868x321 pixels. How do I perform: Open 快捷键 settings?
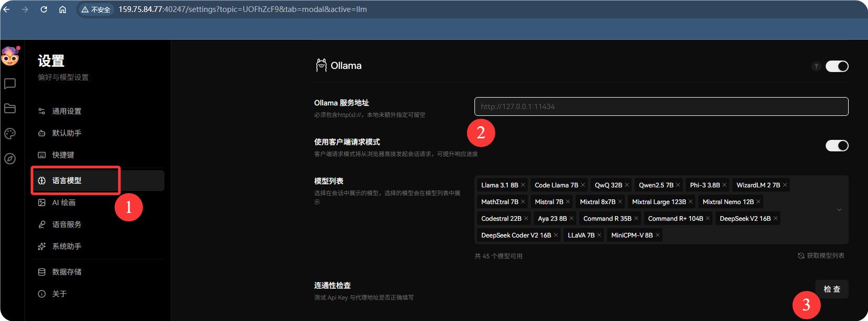pyautogui.click(x=98, y=155)
